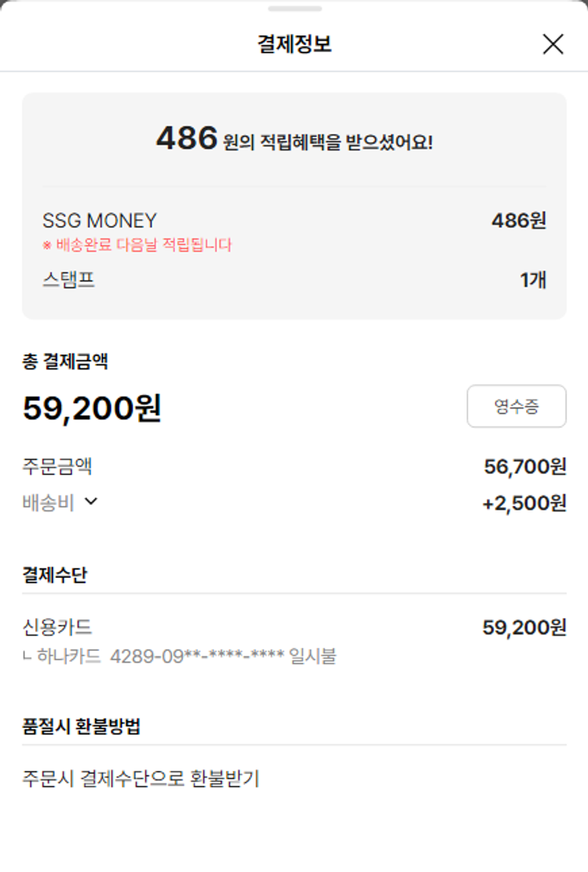Click the bold 59,200원 total amount
Viewport: 588px width, 872px height.
tap(92, 408)
